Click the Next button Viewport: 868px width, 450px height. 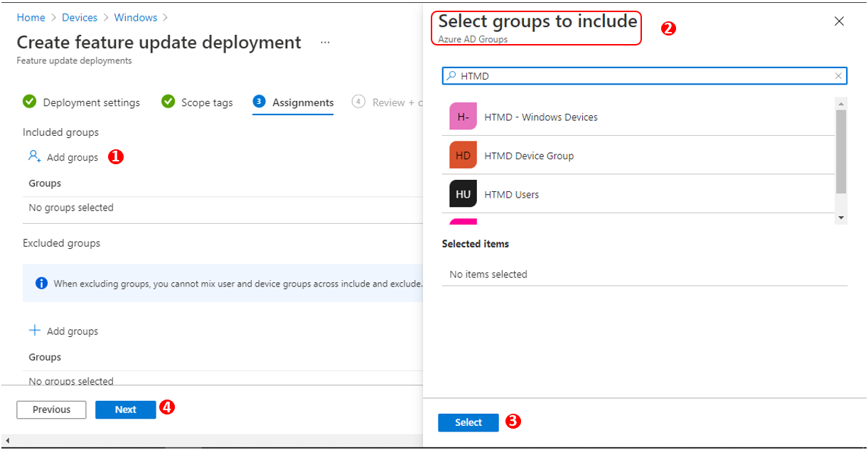126,409
